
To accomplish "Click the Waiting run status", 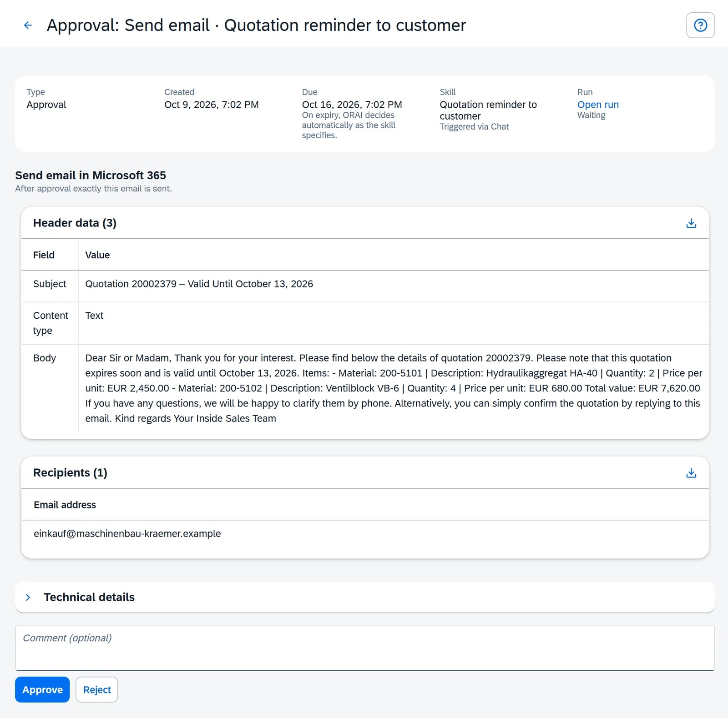I will tap(591, 115).
